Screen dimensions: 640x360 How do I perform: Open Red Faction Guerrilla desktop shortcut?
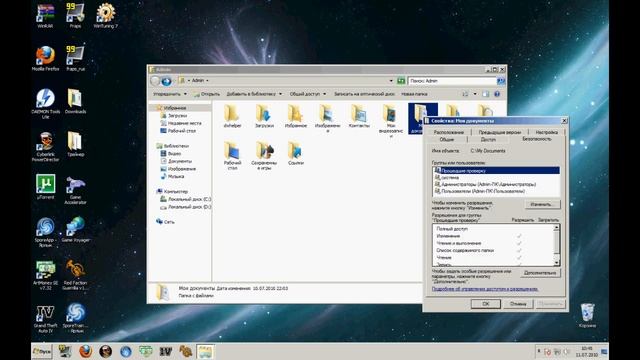click(x=75, y=276)
